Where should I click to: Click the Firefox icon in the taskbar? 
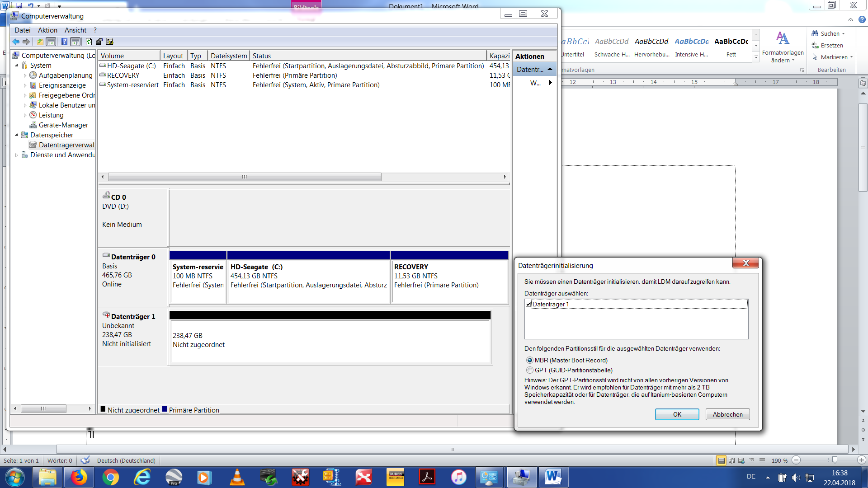pos(79,477)
